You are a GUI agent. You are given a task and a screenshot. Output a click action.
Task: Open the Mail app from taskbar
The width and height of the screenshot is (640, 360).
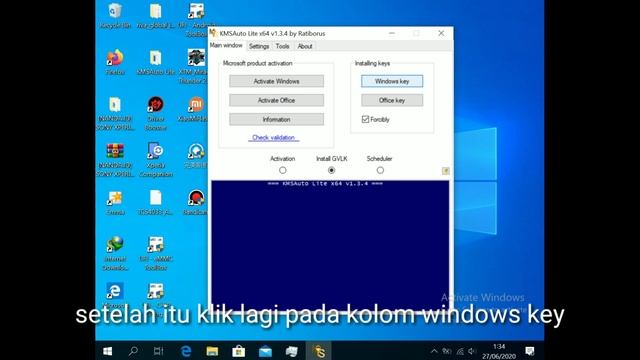[x=265, y=351]
